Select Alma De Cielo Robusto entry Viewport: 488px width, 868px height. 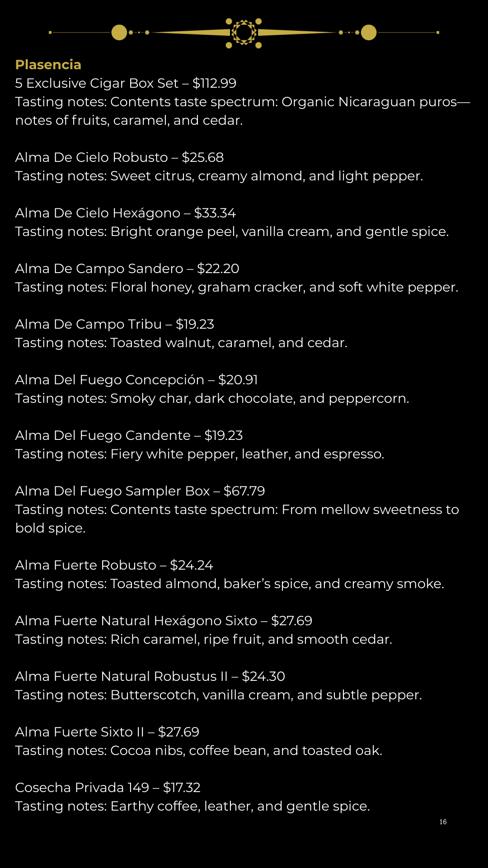coord(119,157)
